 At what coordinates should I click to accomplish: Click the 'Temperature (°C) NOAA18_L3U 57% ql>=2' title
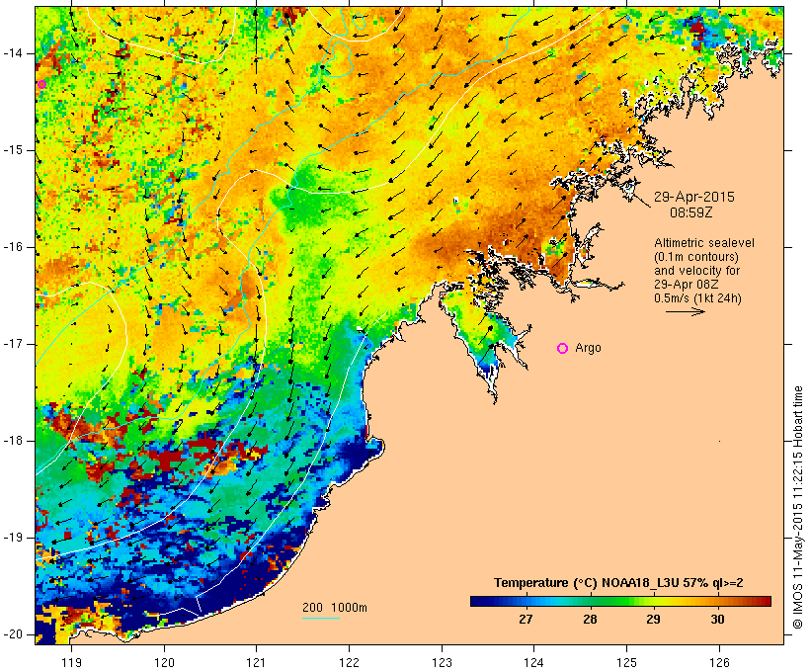coord(618,583)
